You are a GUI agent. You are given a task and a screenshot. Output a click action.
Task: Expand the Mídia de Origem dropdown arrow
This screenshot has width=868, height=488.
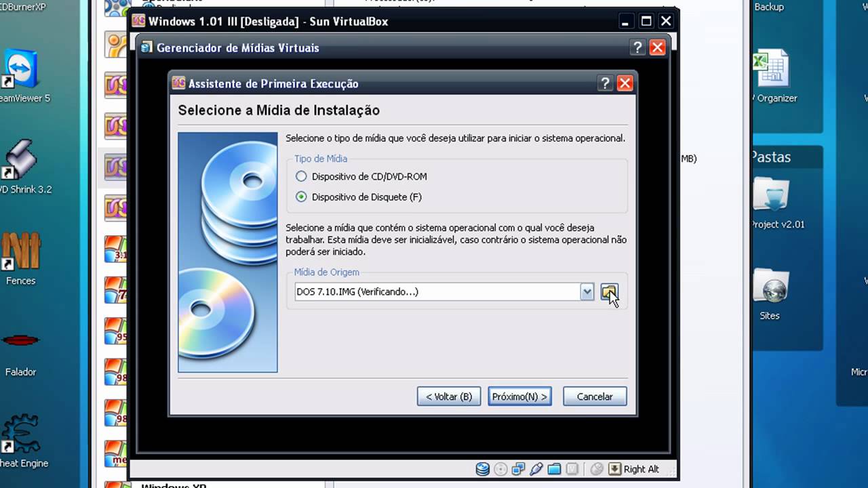(587, 292)
